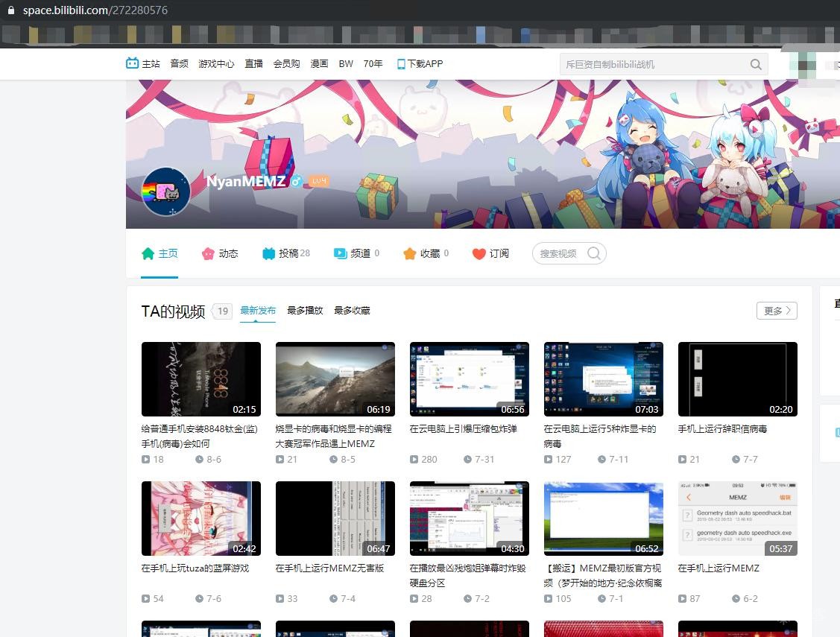Open 音频 in top navigation

(180, 64)
